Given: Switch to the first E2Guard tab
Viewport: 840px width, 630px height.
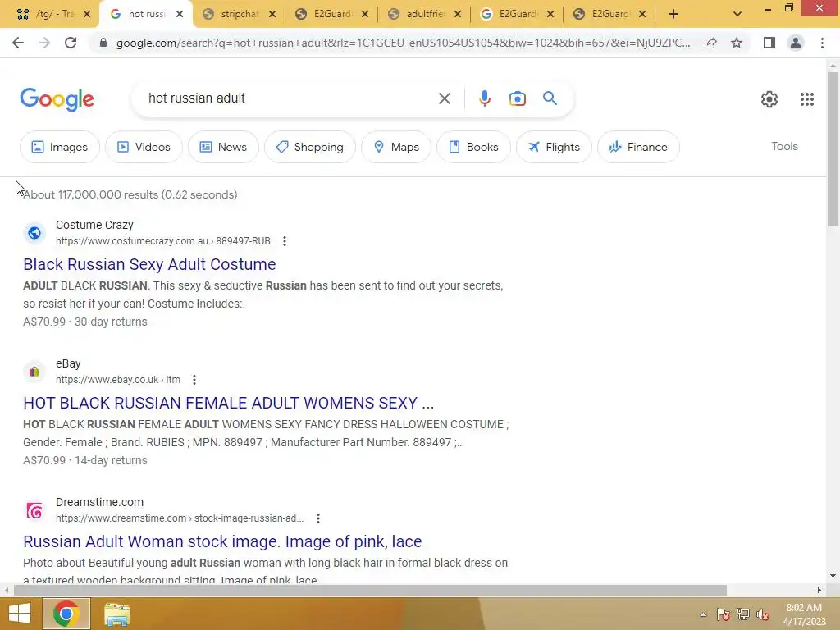Looking at the screenshot, I should click(332, 14).
